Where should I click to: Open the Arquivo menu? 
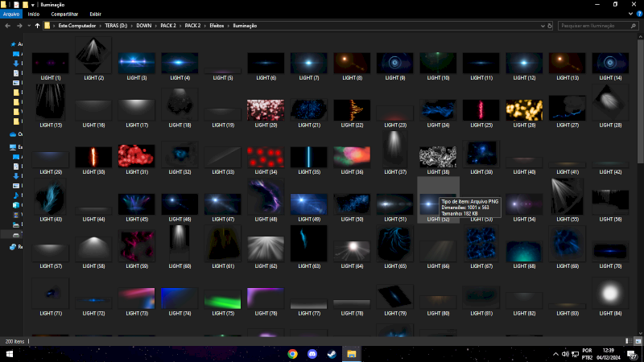[x=11, y=14]
